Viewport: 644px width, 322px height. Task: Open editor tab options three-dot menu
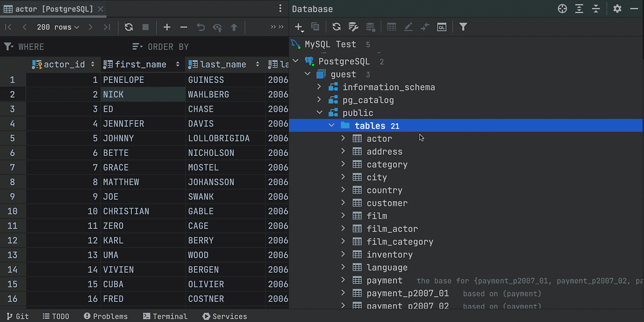tap(280, 8)
